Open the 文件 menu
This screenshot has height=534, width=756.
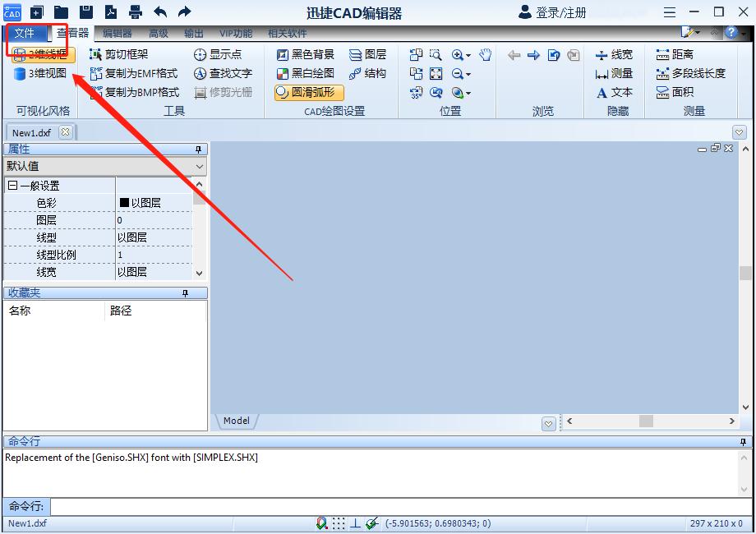point(24,33)
